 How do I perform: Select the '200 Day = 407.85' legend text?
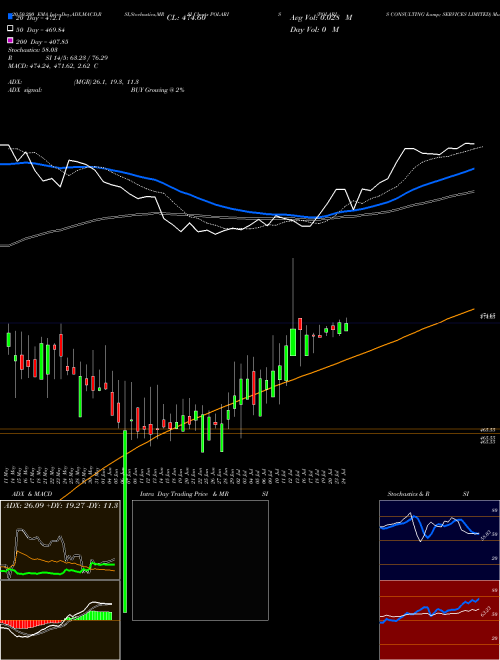[x=42, y=42]
